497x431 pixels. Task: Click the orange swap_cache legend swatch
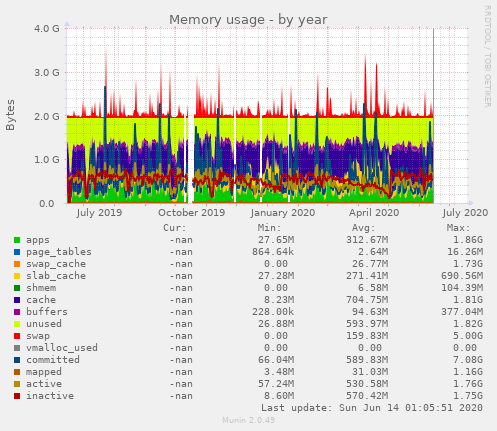pos(17,264)
